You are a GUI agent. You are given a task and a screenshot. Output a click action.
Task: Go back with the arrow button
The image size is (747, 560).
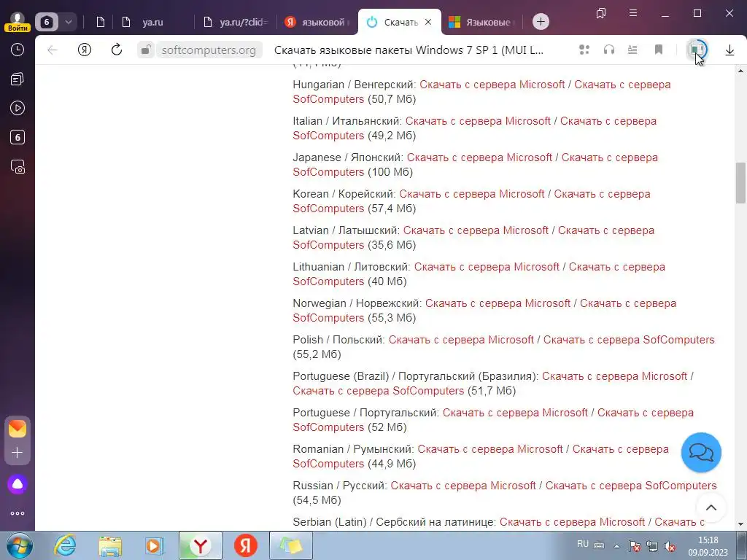tap(53, 50)
